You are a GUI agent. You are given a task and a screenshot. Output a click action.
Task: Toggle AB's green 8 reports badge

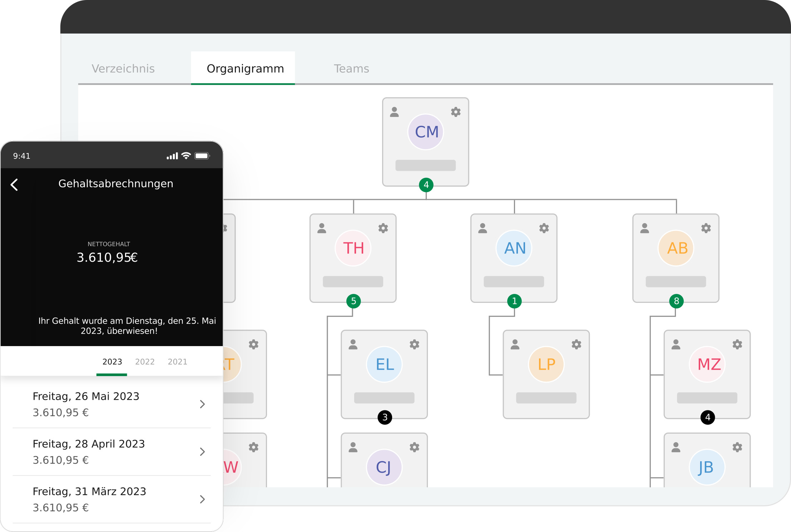pyautogui.click(x=676, y=301)
